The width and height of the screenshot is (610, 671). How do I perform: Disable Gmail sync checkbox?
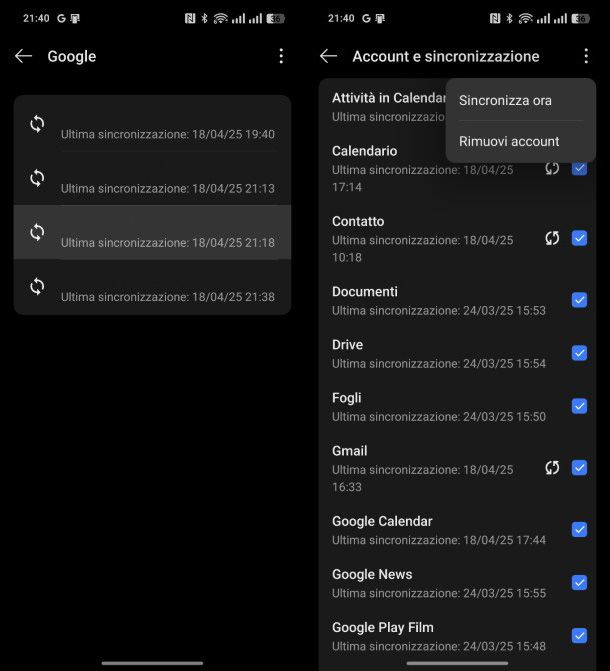579,468
